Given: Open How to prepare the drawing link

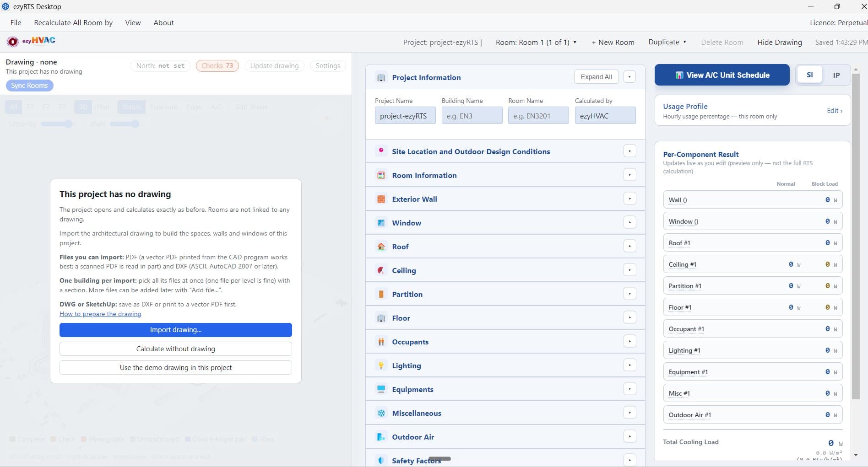Looking at the screenshot, I should (100, 314).
